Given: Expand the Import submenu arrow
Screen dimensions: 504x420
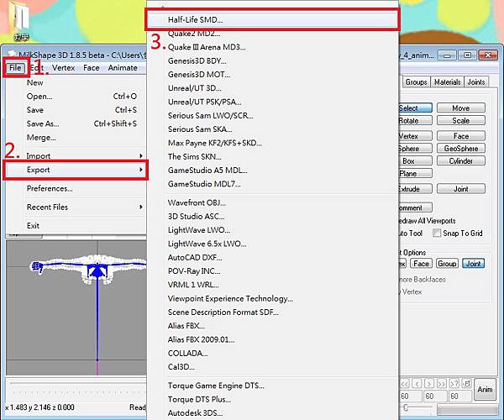Looking at the screenshot, I should click(x=141, y=156).
